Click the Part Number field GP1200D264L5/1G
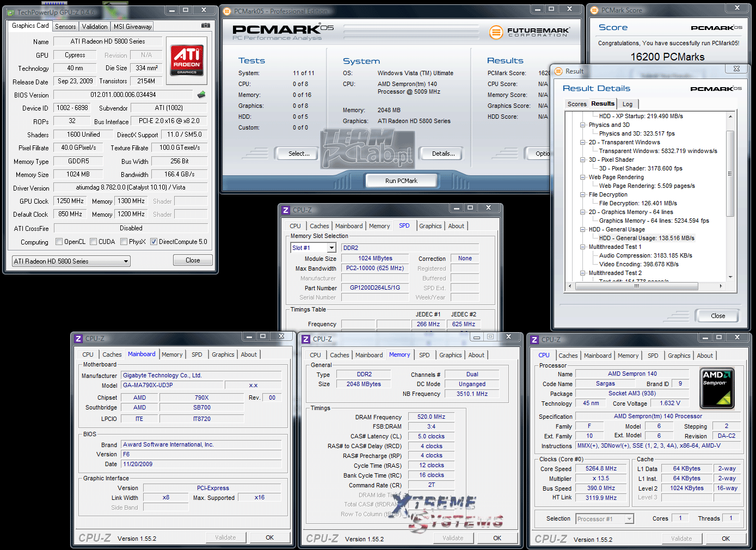This screenshot has width=756, height=550. point(375,288)
